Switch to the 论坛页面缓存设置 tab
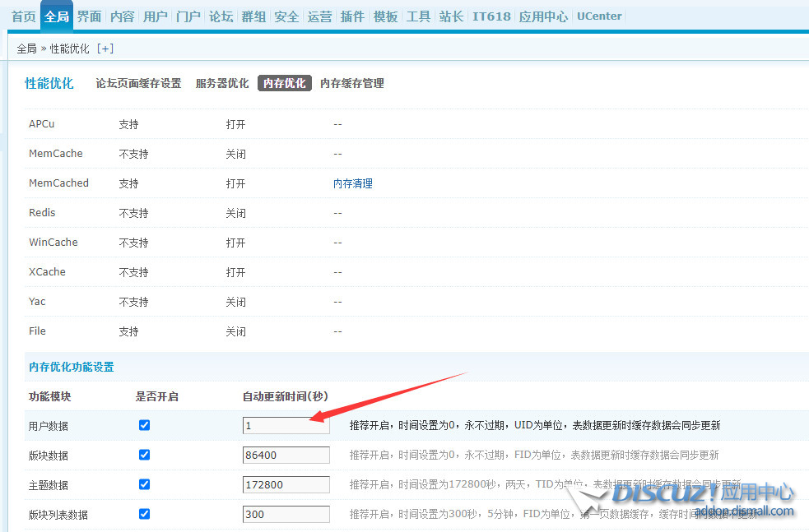The height and width of the screenshot is (532, 809). tap(137, 83)
